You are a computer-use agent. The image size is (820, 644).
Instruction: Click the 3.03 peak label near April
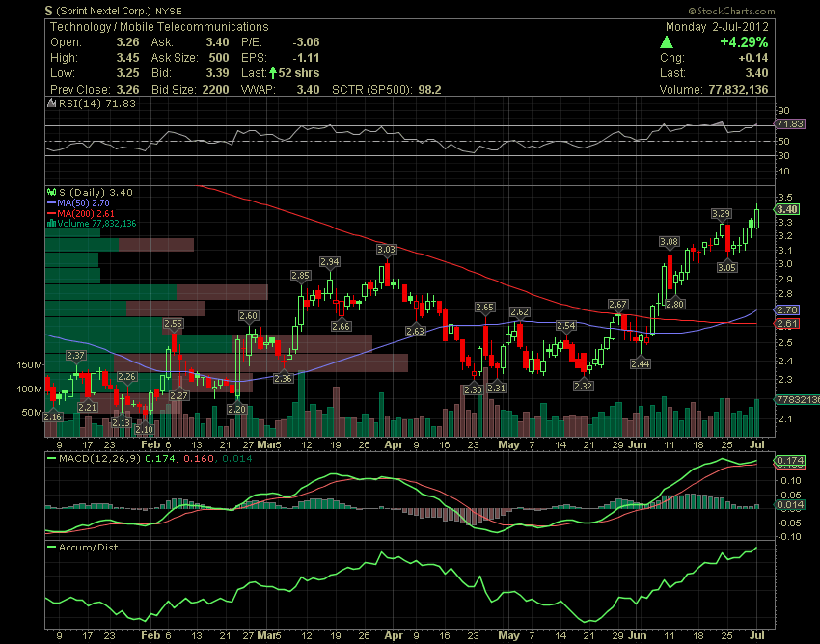pyautogui.click(x=387, y=249)
